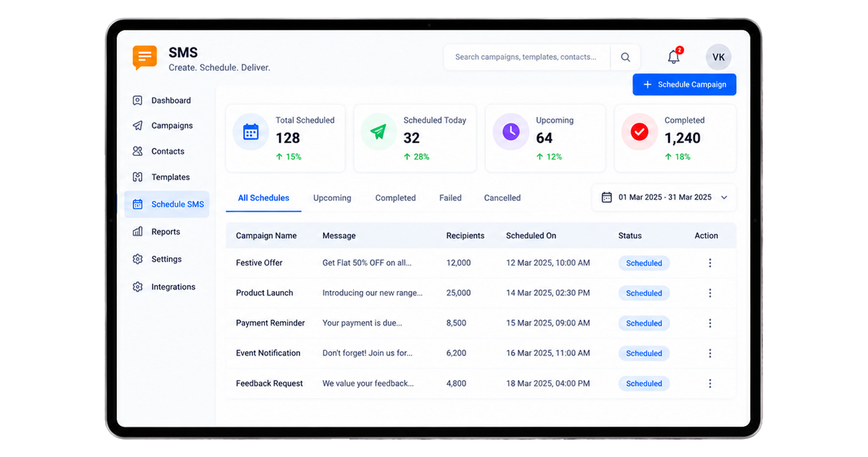
Task: Open the VK user avatar
Action: pos(718,57)
